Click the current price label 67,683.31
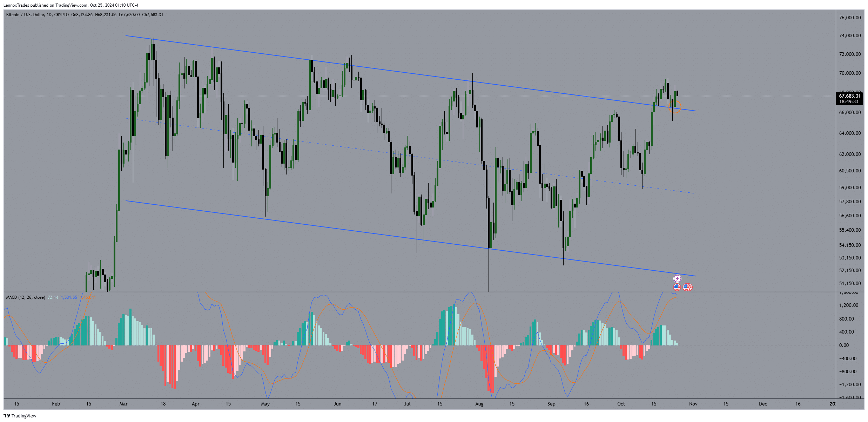This screenshot has width=868, height=422. point(850,96)
